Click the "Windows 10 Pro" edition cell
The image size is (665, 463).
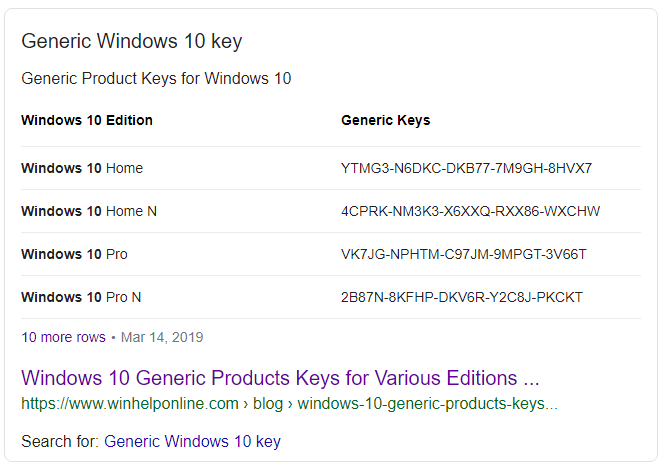tap(74, 254)
